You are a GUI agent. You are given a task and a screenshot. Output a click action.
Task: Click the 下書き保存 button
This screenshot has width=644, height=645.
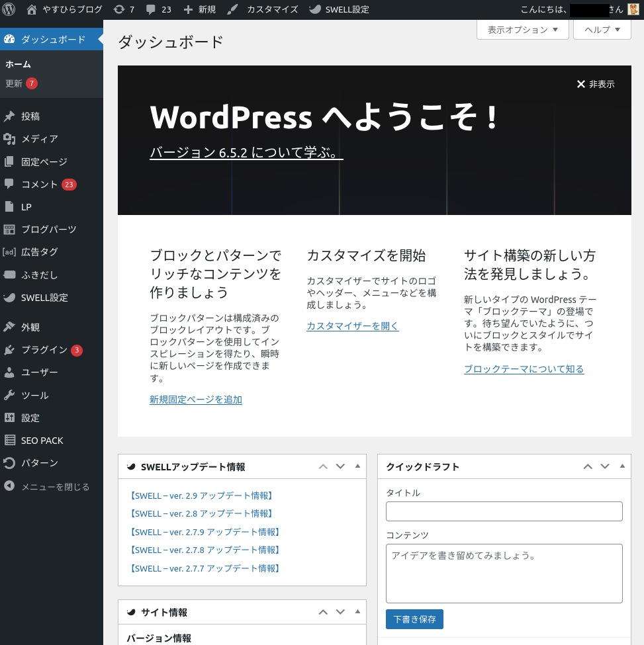(414, 619)
